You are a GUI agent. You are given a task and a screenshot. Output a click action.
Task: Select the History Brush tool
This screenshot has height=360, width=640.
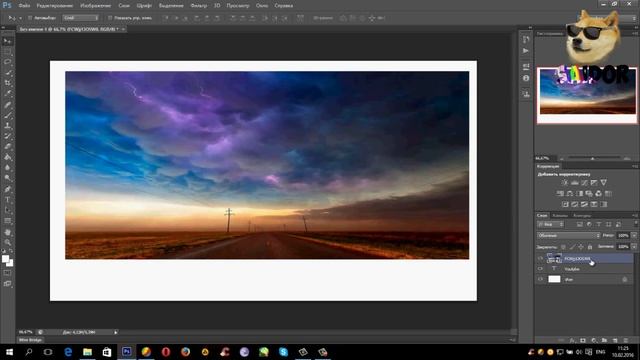pyautogui.click(x=7, y=136)
